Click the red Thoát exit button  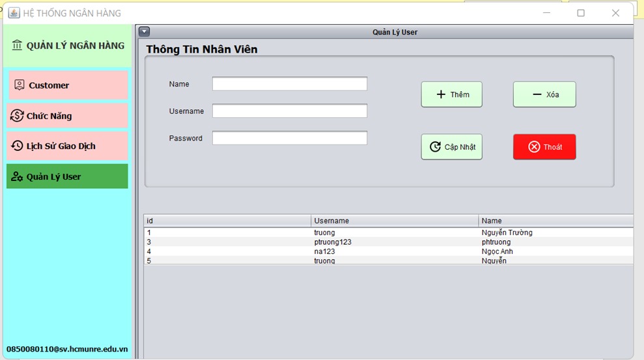544,147
